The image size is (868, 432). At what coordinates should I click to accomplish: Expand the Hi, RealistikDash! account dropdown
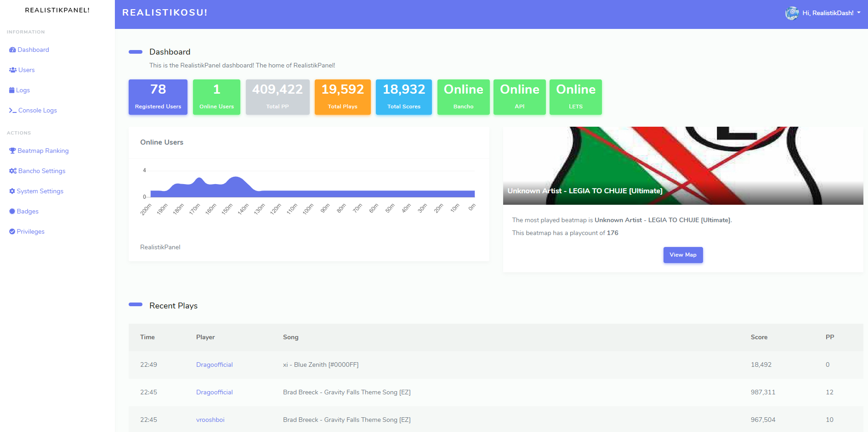click(827, 13)
